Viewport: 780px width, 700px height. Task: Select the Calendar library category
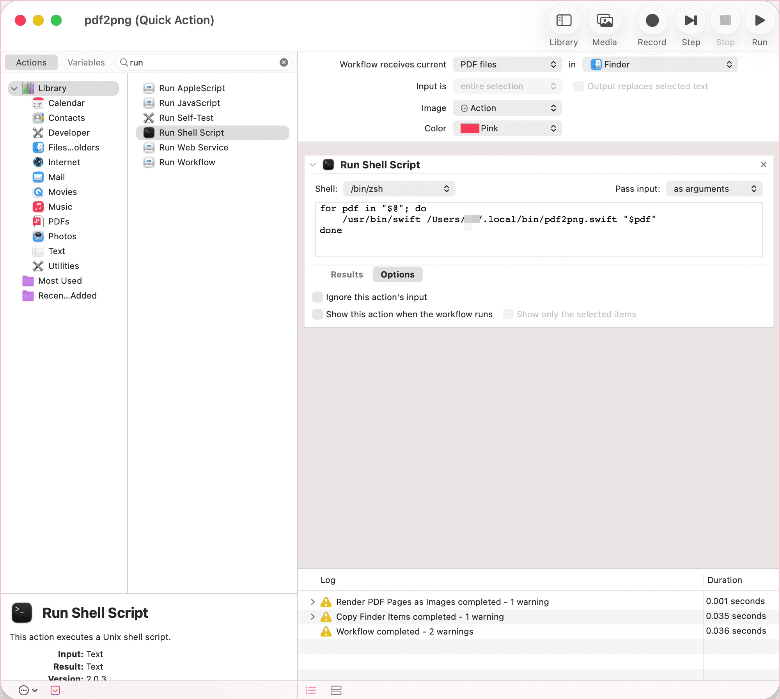tap(66, 103)
